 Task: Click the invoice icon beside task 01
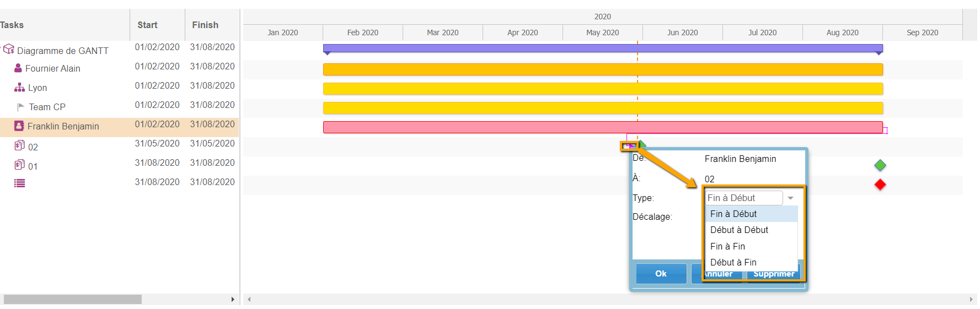click(19, 165)
